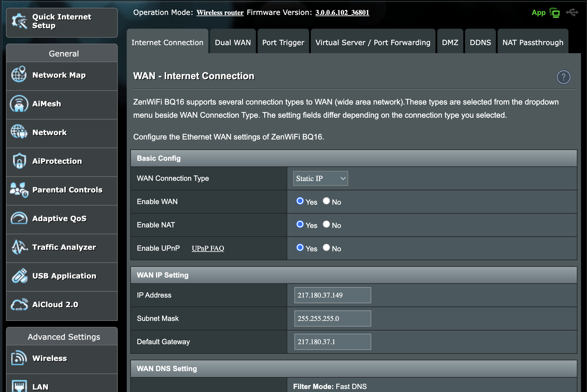This screenshot has width=587, height=392.
Task: Open AiMesh menu label
Action: coord(47,104)
